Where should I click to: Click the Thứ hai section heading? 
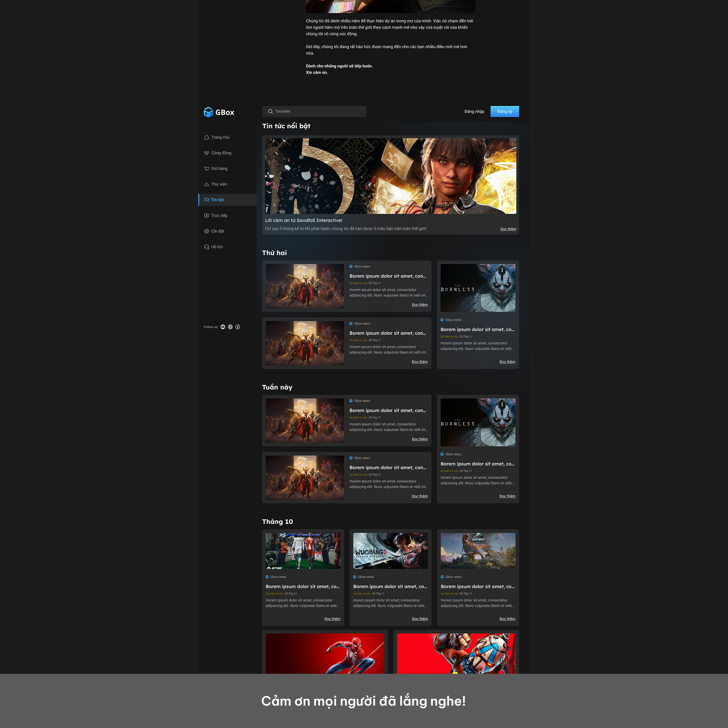tap(275, 253)
